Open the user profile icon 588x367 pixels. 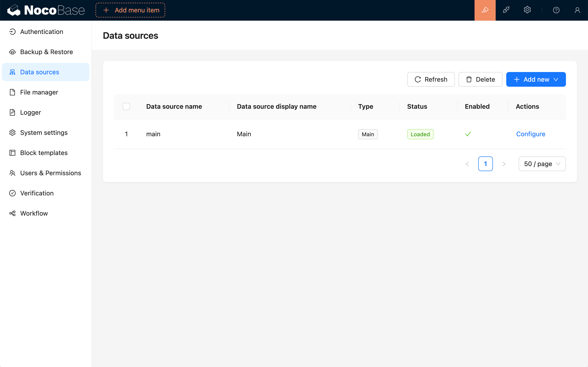577,10
